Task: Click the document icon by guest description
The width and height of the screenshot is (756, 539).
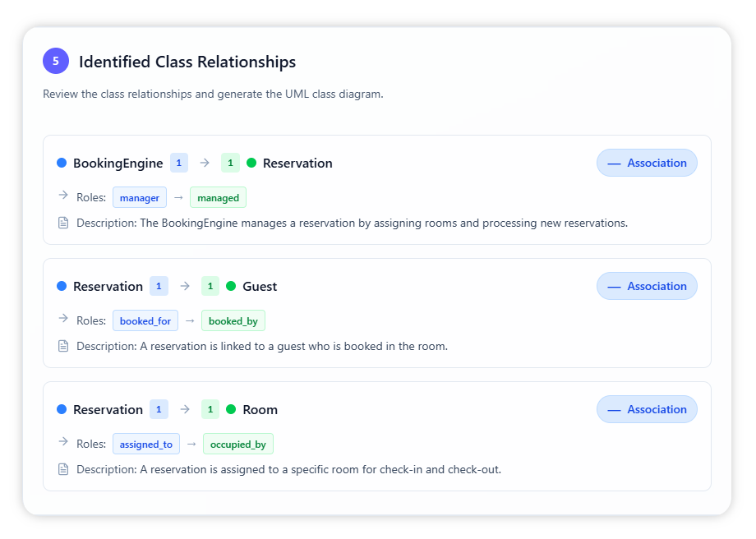Action: click(63, 346)
